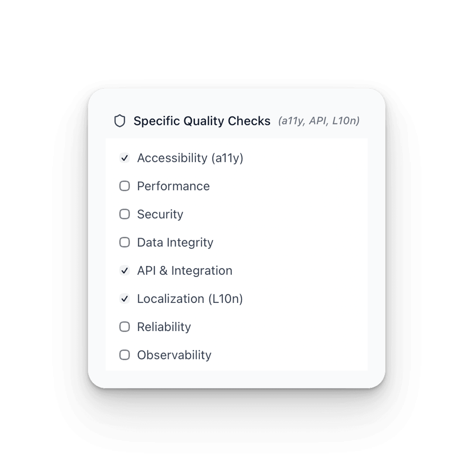
Task: Select the Security row
Action: pyautogui.click(x=160, y=214)
